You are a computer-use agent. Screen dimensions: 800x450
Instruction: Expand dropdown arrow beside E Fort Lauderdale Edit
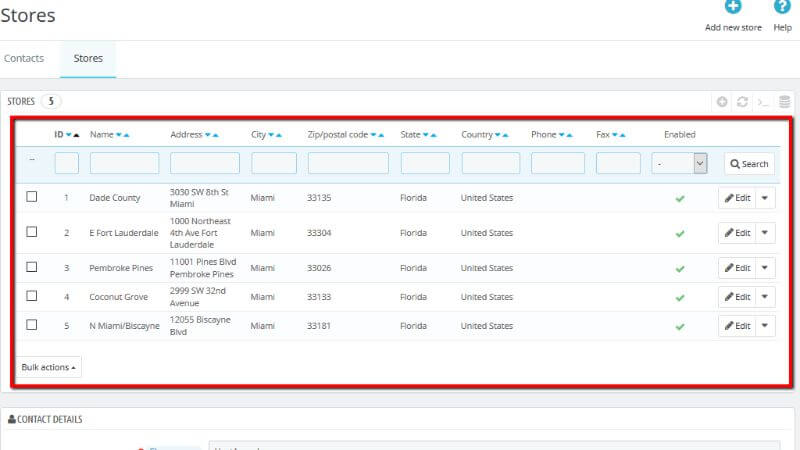coord(765,233)
